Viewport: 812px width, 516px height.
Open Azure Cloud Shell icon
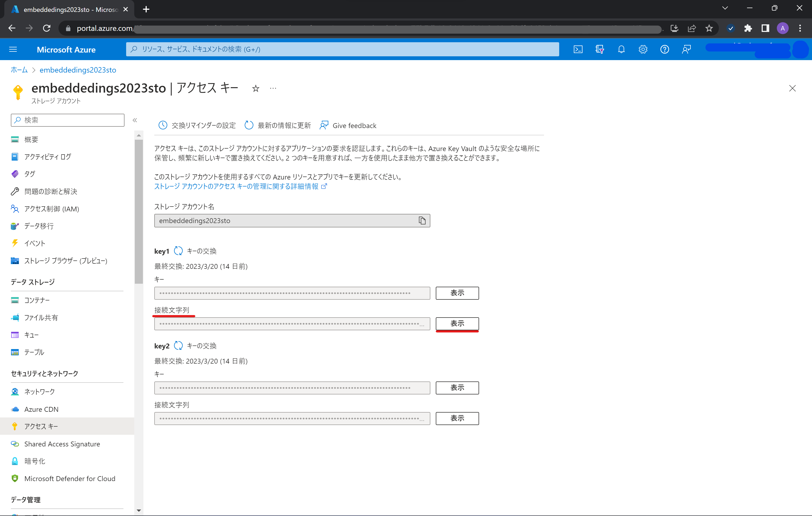pyautogui.click(x=578, y=49)
